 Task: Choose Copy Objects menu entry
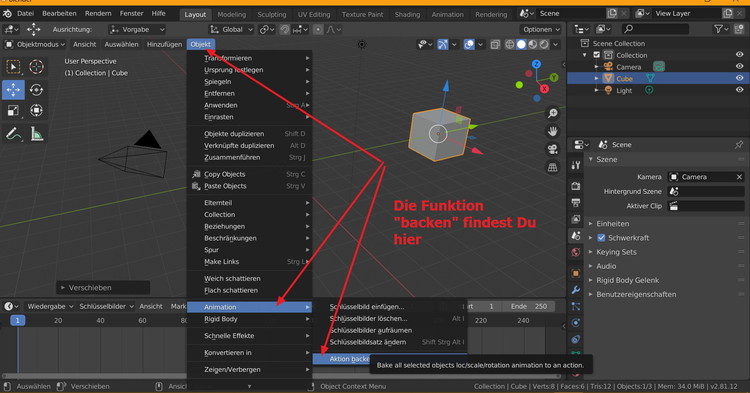click(249, 175)
